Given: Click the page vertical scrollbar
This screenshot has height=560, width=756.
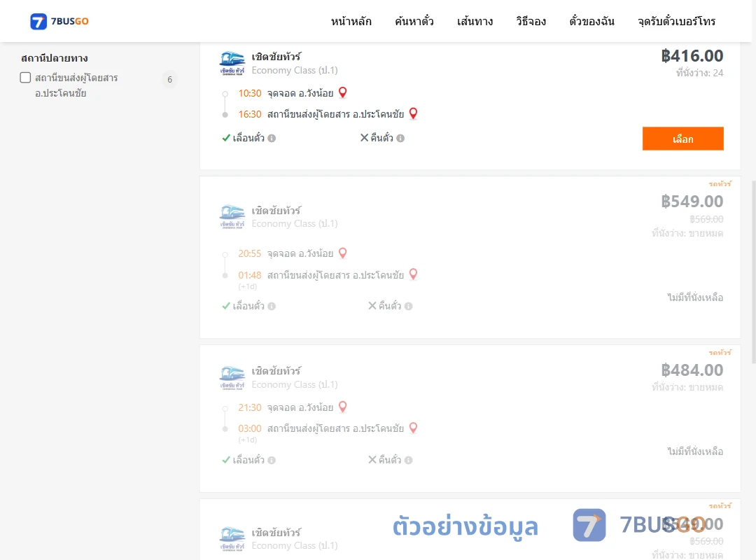Looking at the screenshot, I should pyautogui.click(x=754, y=272).
